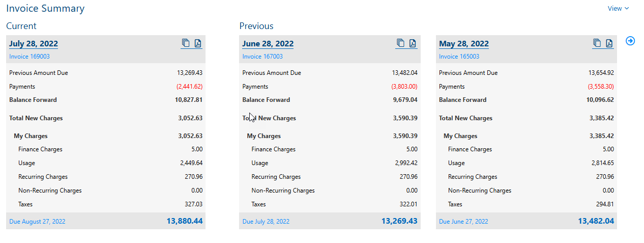644x243 pixels.
Task: Click copy icon on June 28 invoice
Action: point(400,43)
